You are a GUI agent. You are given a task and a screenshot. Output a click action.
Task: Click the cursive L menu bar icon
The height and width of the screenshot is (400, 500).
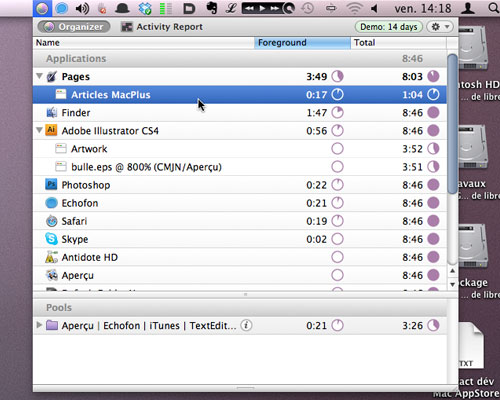[x=231, y=8]
